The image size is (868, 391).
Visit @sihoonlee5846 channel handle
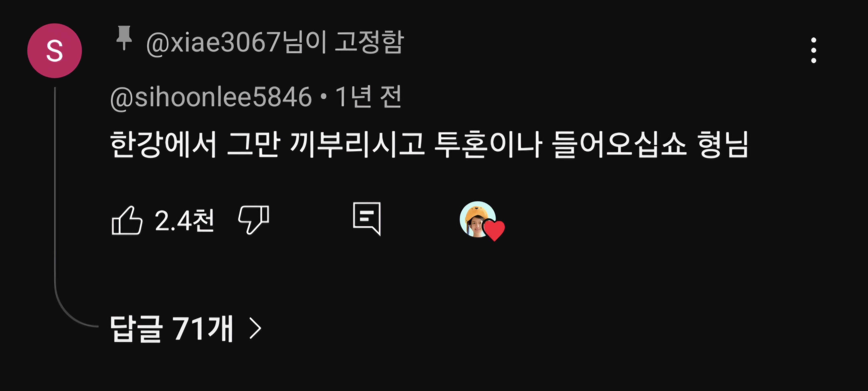pyautogui.click(x=211, y=97)
